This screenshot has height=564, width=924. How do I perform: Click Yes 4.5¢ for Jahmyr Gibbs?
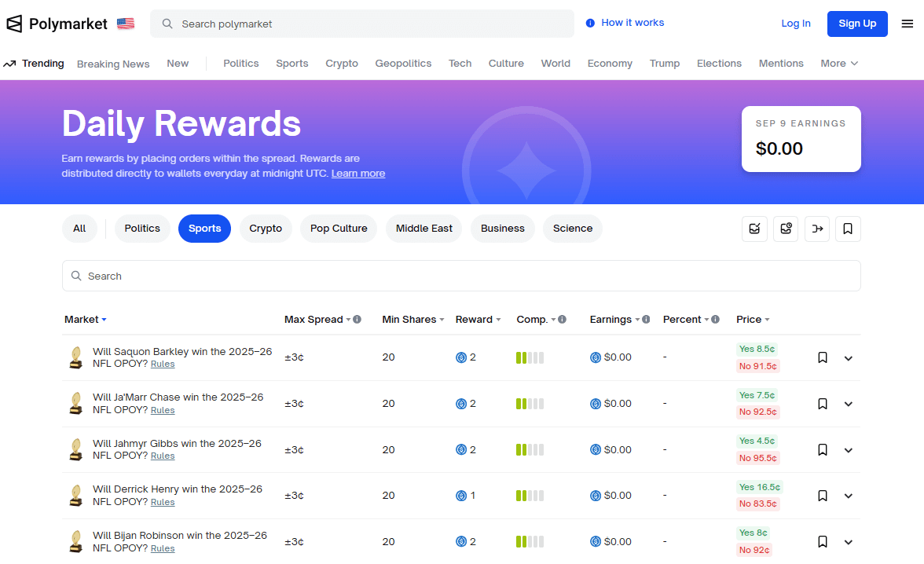(x=757, y=441)
